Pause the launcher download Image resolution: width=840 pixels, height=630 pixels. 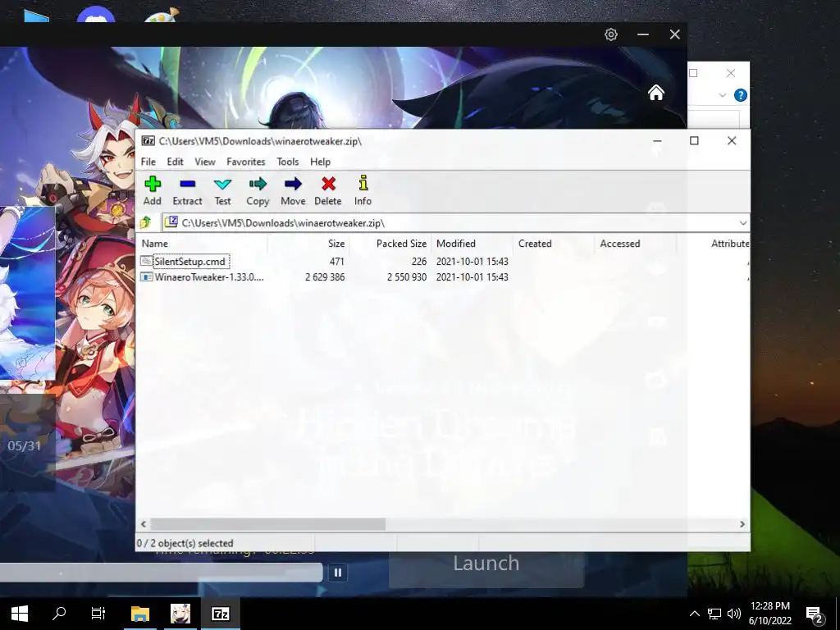(337, 572)
